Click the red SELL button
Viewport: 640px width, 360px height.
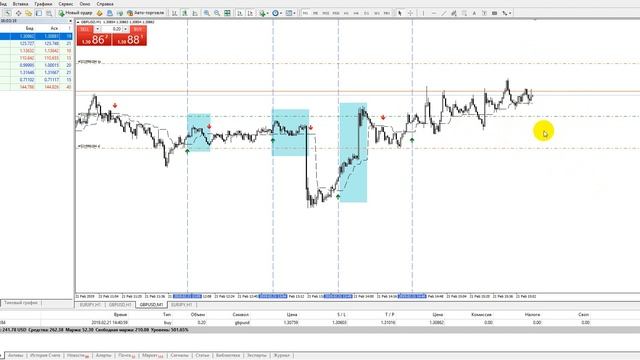[94, 36]
